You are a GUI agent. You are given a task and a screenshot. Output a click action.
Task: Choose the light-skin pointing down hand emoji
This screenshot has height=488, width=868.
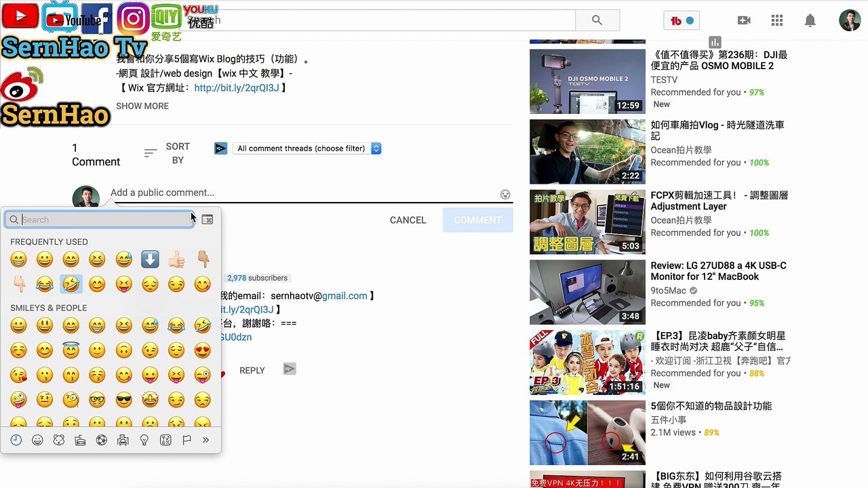click(18, 284)
